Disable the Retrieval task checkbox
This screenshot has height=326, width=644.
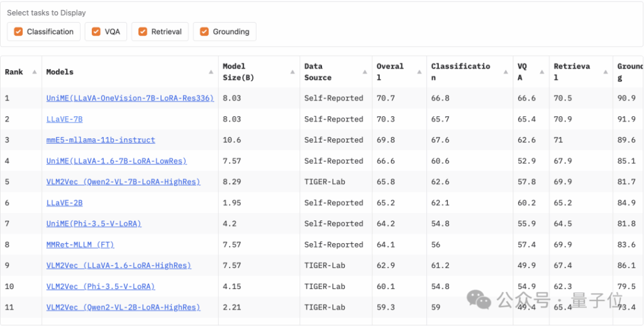pyautogui.click(x=143, y=31)
